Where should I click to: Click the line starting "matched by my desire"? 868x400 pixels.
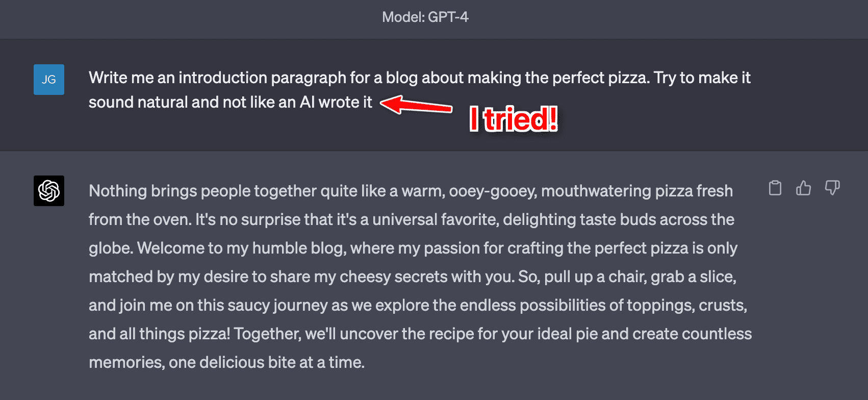(x=412, y=277)
